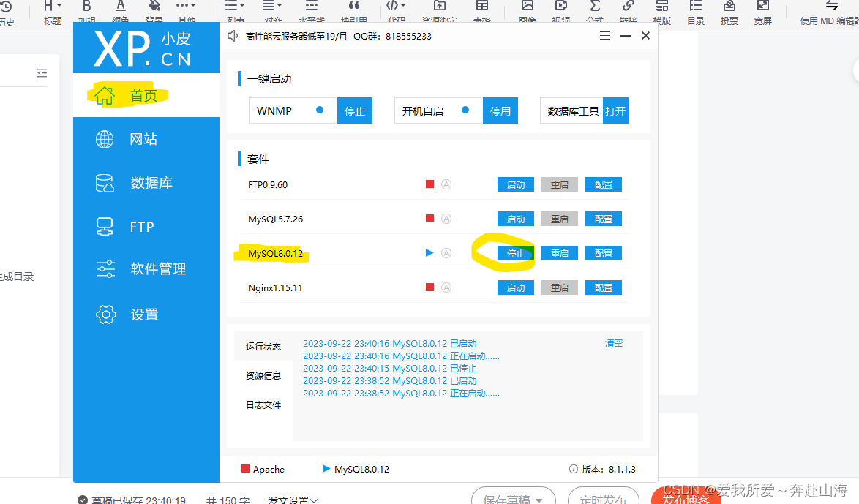
Task: Start the MySQL5.7.26 service
Action: pyautogui.click(x=516, y=219)
